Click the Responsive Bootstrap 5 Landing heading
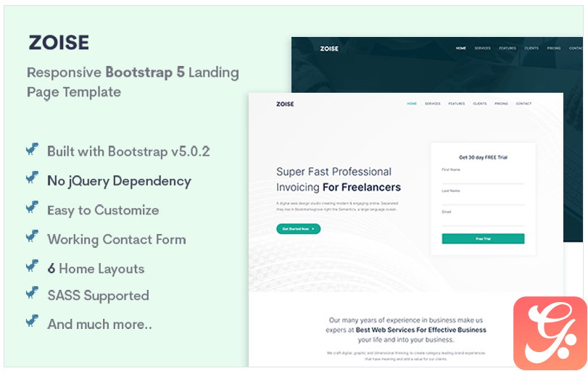Viewport: 588px width, 371px height. tap(133, 82)
